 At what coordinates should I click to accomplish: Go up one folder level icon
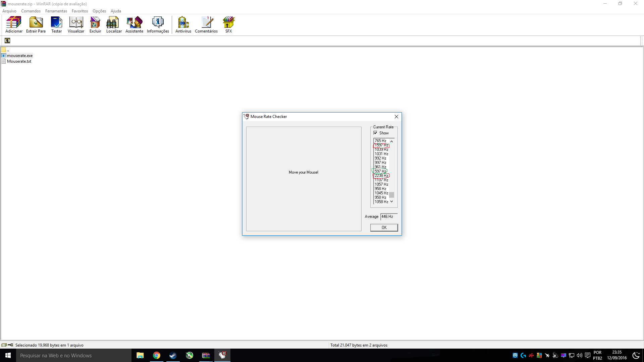[7, 41]
